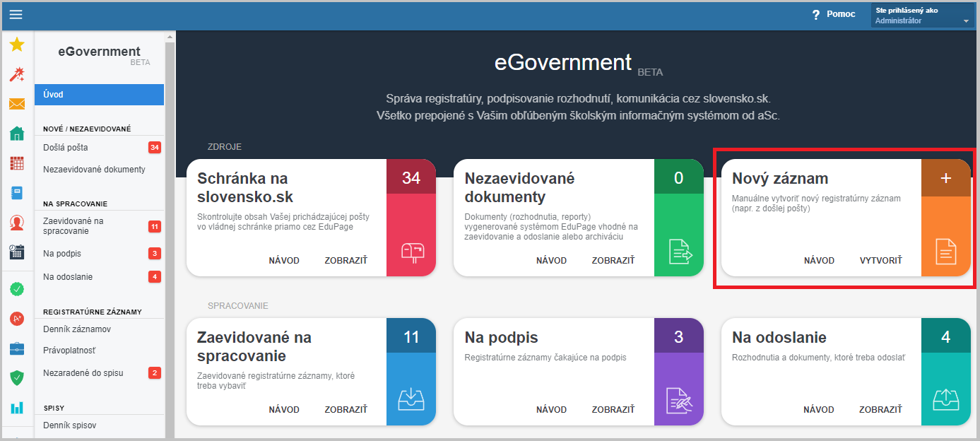The width and height of the screenshot is (980, 441).
Task: Select the green checkmark circle icon
Action: (x=17, y=289)
